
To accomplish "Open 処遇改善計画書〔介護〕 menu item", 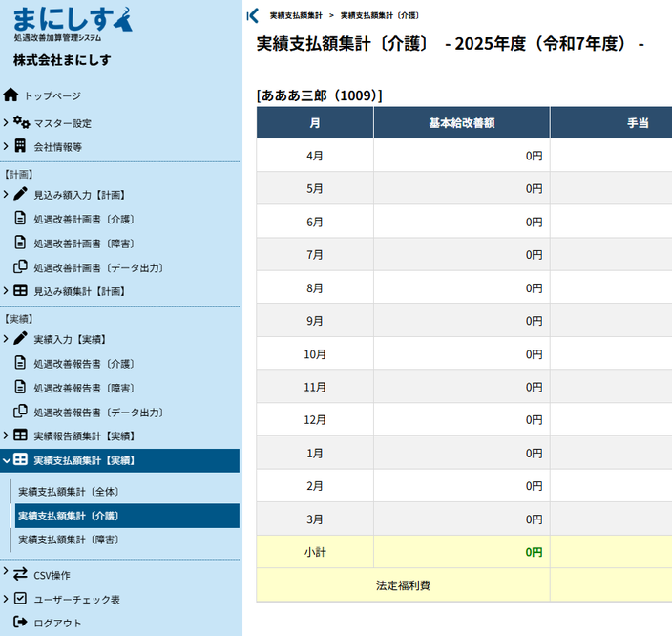I will (84, 219).
